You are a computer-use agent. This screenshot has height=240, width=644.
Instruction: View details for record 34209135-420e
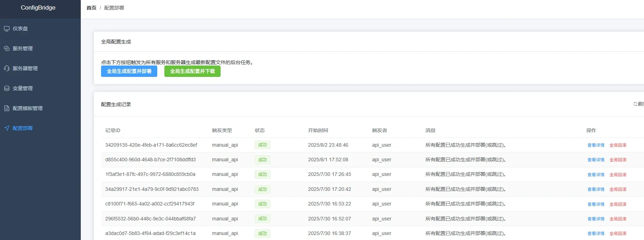pyautogui.click(x=596, y=145)
